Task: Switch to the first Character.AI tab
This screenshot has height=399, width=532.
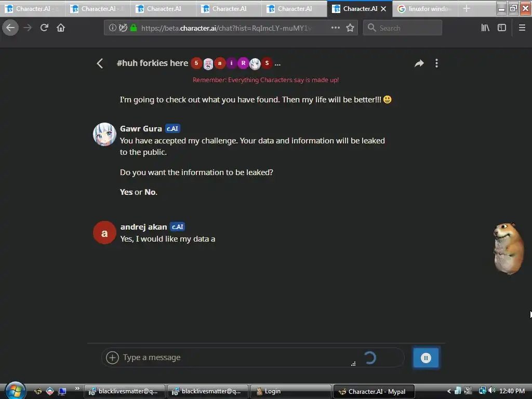Action: 33,9
